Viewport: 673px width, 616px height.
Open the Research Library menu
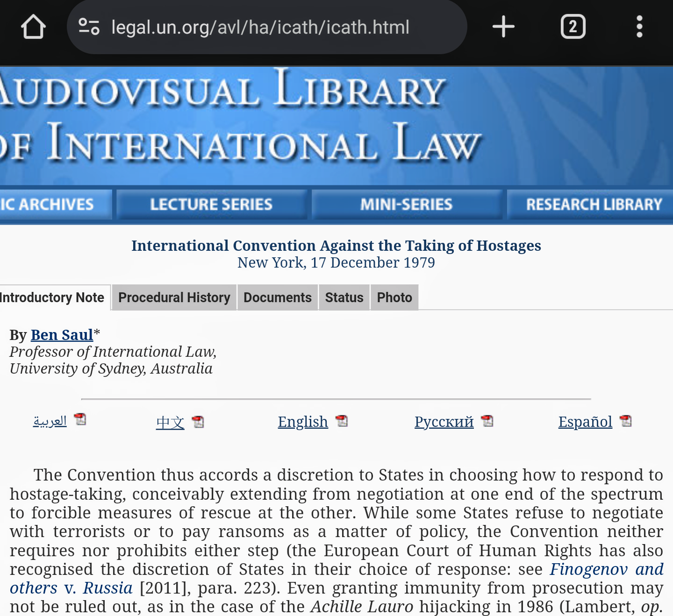pos(591,205)
